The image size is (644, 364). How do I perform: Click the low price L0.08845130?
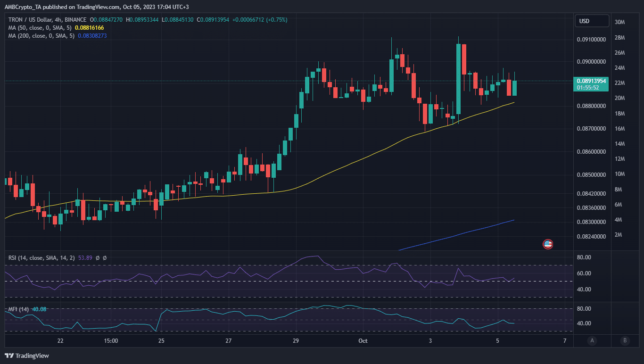point(177,20)
